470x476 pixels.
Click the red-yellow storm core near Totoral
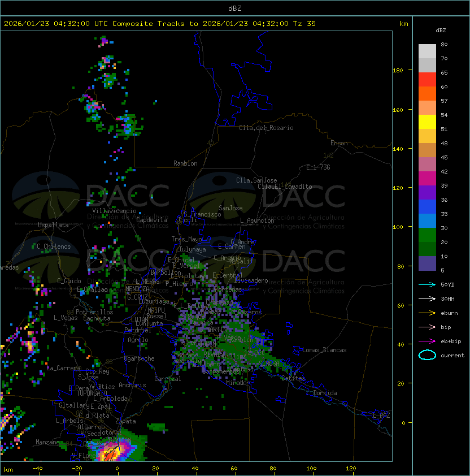point(112,453)
